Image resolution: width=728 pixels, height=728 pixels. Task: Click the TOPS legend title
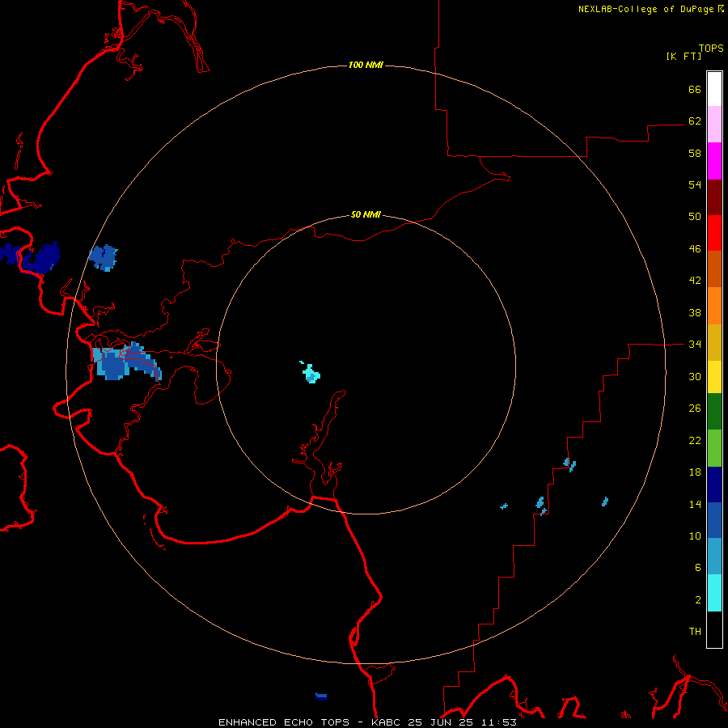[711, 48]
